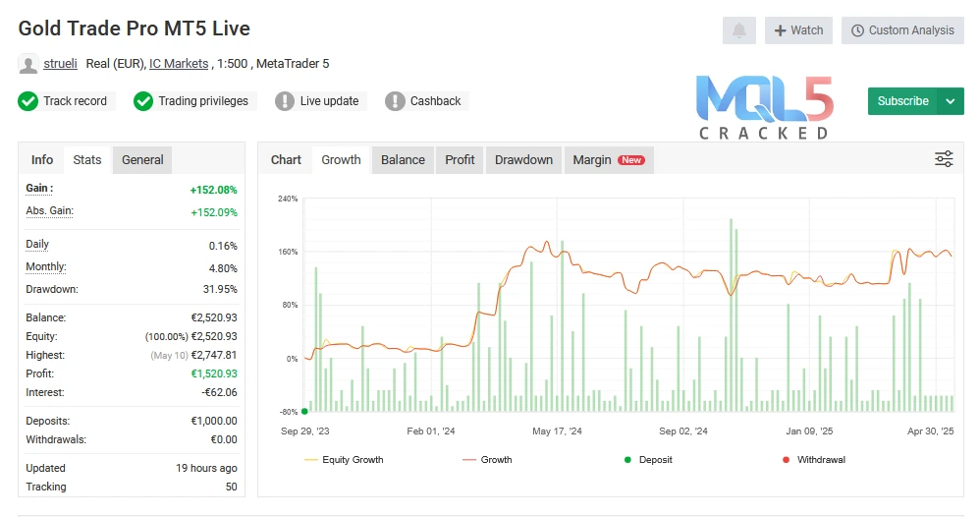Select the Chart tab
This screenshot has width=980, height=517.
(286, 159)
